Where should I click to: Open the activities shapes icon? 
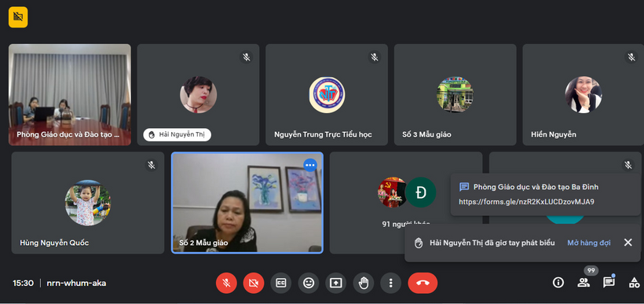point(634,282)
